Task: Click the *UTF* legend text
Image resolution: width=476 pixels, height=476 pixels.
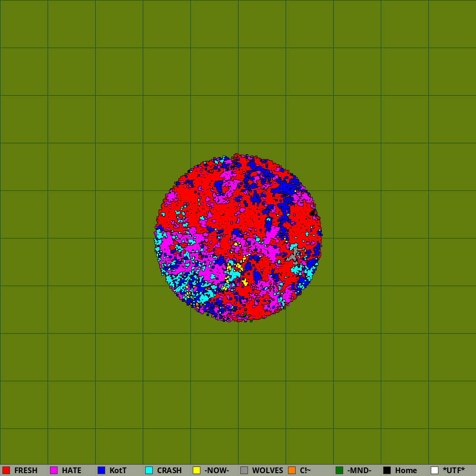Action: click(454, 471)
